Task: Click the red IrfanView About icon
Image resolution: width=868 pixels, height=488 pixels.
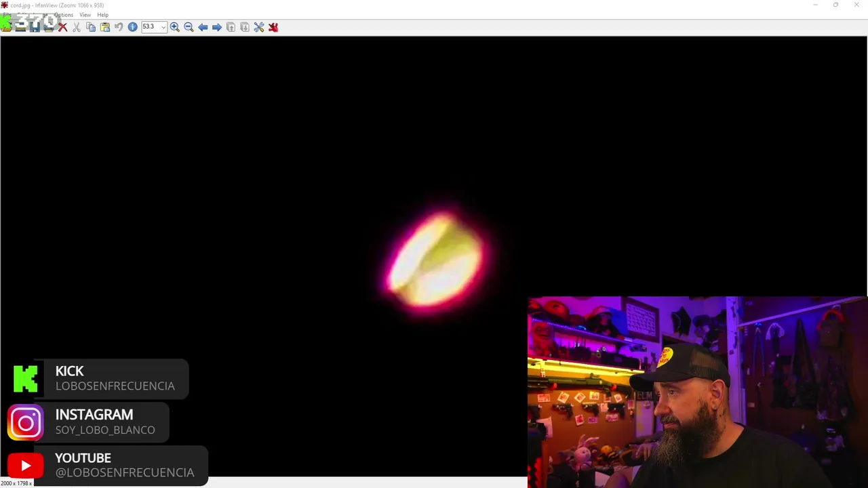Action: pyautogui.click(x=273, y=27)
